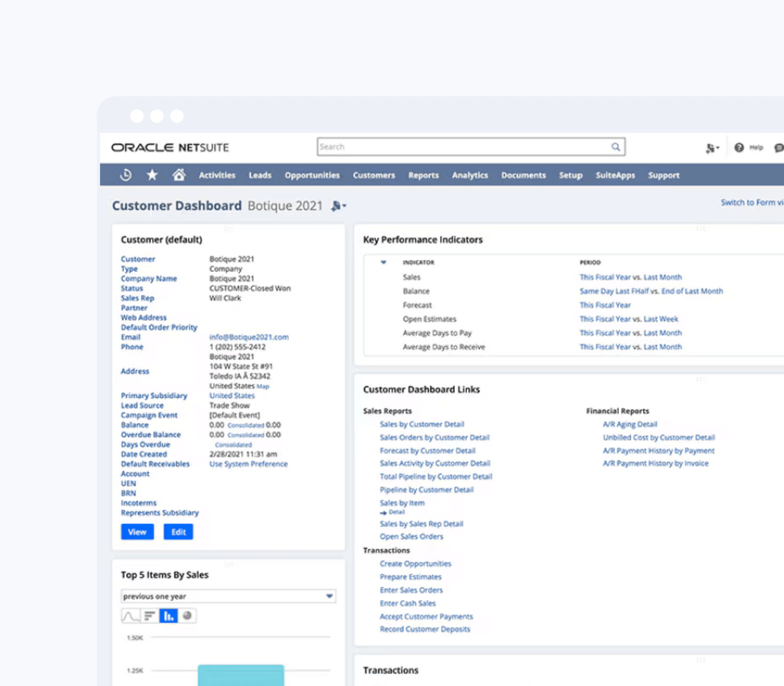Click the search magnifier icon
784x686 pixels.
pos(615,147)
